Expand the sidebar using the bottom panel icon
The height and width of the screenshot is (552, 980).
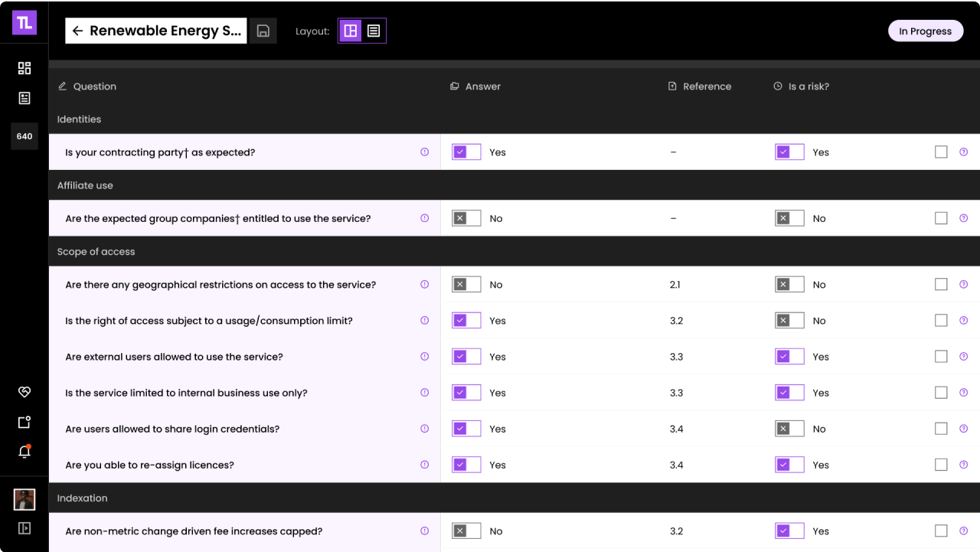point(24,528)
